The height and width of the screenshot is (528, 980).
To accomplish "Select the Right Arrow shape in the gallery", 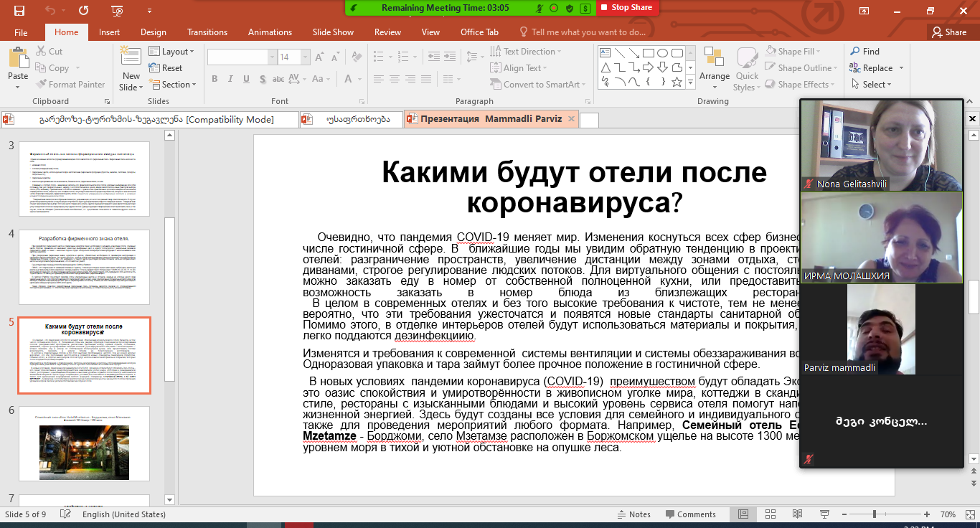I will 648,67.
